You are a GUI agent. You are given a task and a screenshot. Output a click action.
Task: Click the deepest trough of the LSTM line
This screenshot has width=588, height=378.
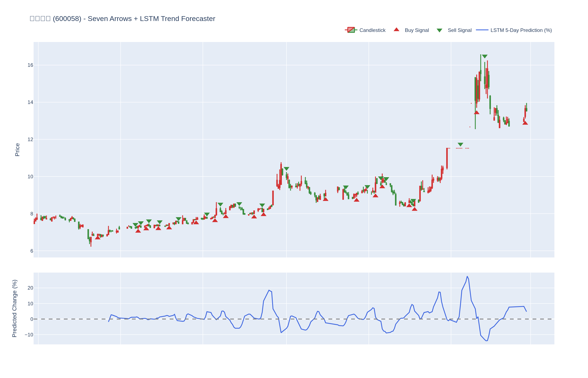coord(486,341)
